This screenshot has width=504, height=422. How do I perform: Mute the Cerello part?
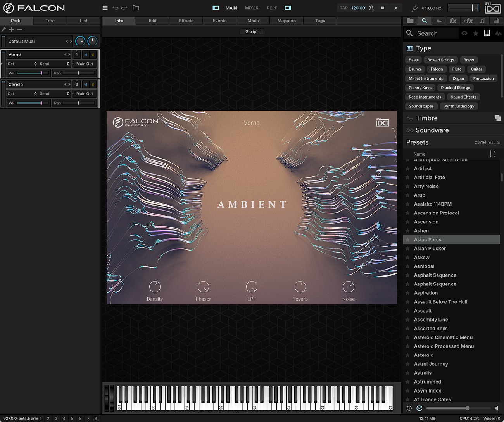click(x=86, y=85)
